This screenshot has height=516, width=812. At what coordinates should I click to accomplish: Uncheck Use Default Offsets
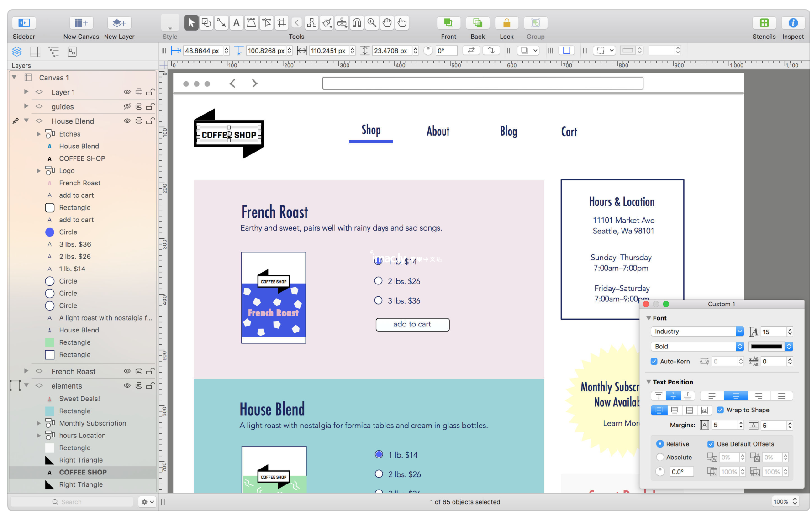[711, 444]
